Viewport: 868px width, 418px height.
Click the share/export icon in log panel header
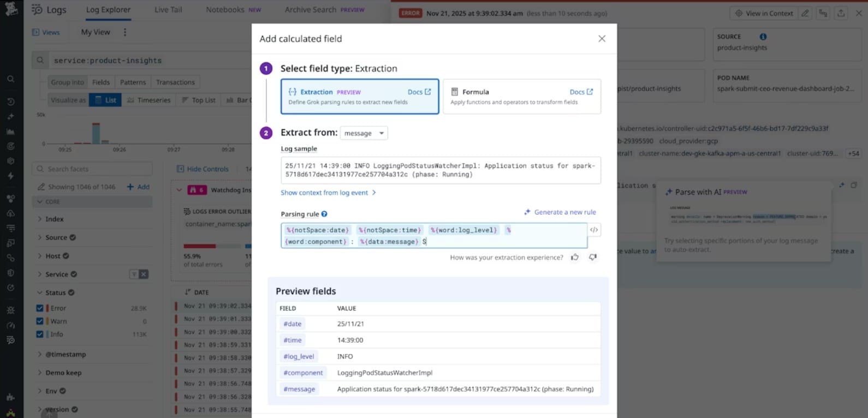click(x=841, y=13)
